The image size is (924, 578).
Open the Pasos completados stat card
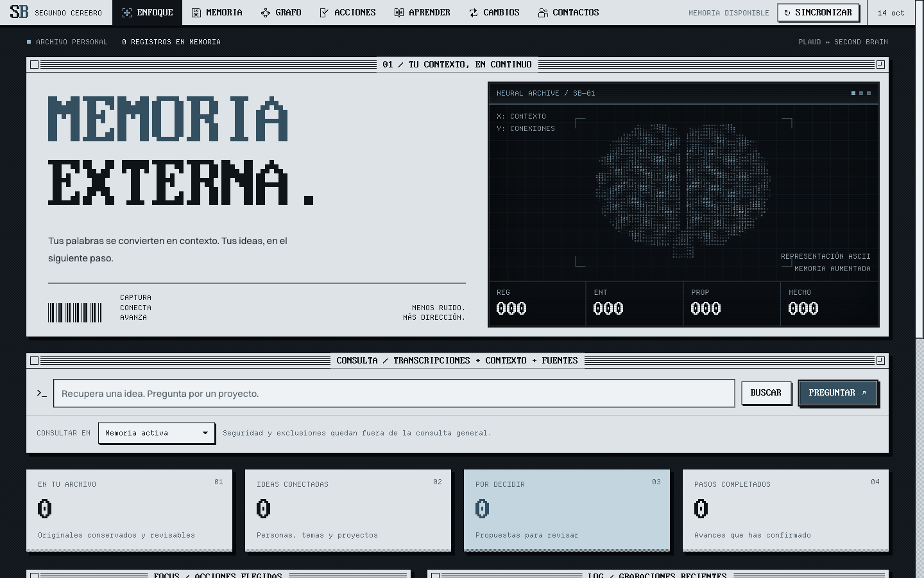coord(785,510)
